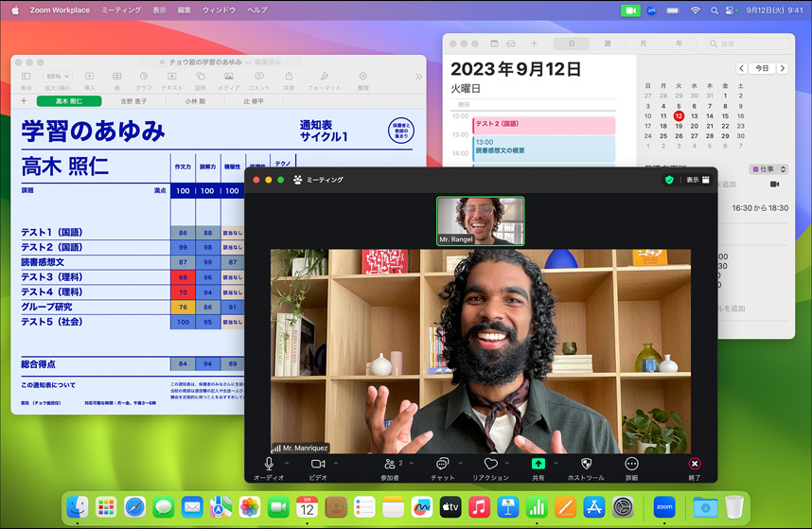Open the 読書感想文の概要 event at 13:00
The height and width of the screenshot is (529, 812).
(544, 150)
